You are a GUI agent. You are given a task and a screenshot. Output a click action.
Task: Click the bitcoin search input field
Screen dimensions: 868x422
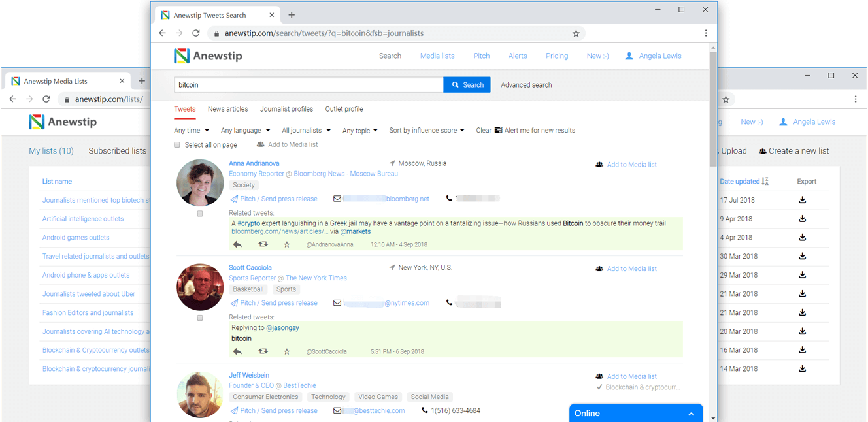(309, 85)
